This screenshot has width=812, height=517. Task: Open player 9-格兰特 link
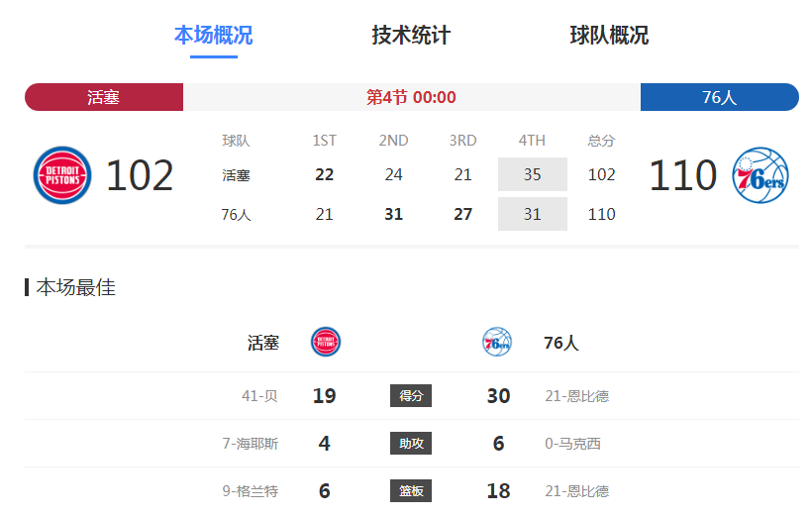[251, 491]
